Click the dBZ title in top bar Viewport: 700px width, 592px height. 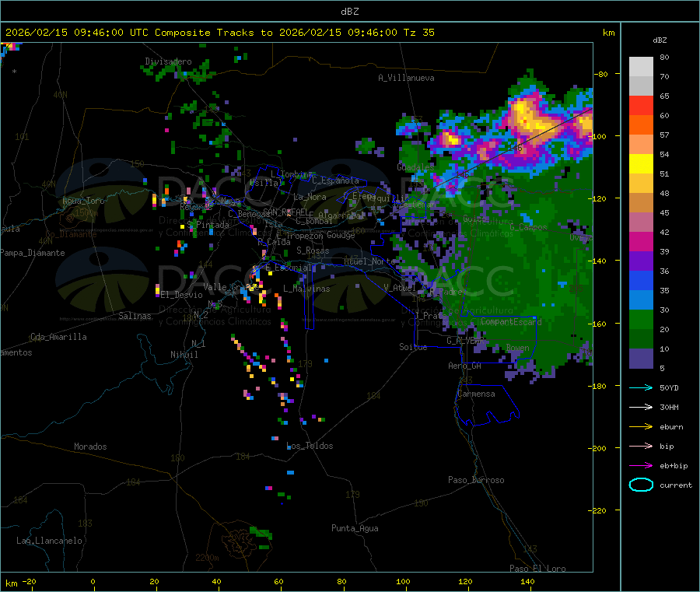pyautogui.click(x=349, y=12)
